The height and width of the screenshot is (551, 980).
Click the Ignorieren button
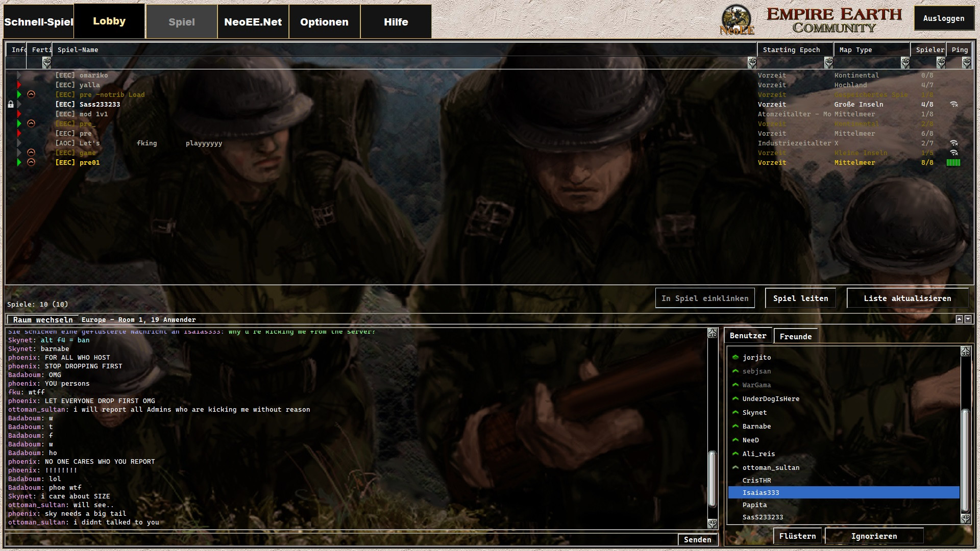tap(874, 536)
